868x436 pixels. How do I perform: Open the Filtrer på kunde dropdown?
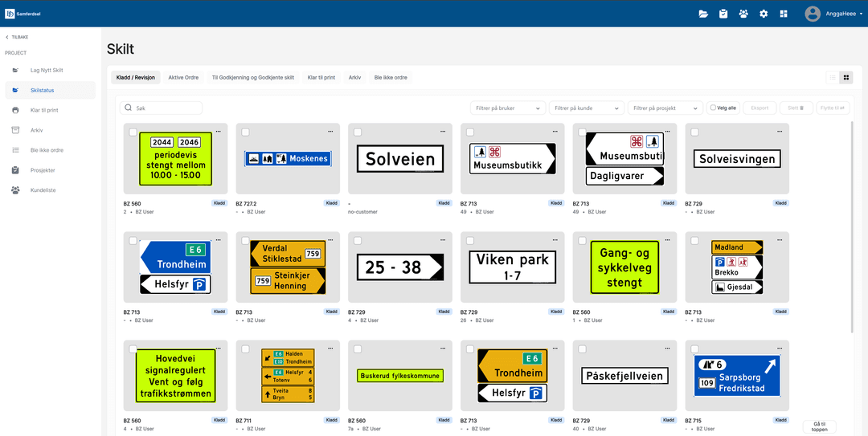pyautogui.click(x=586, y=108)
